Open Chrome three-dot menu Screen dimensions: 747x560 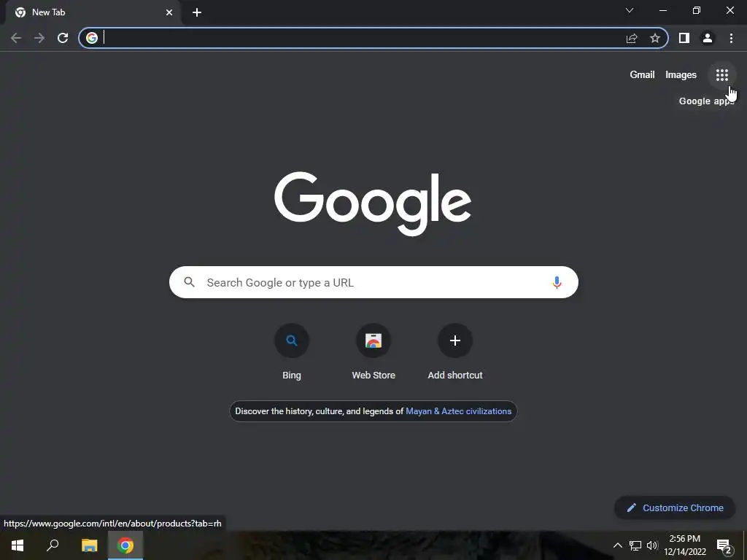pos(731,38)
